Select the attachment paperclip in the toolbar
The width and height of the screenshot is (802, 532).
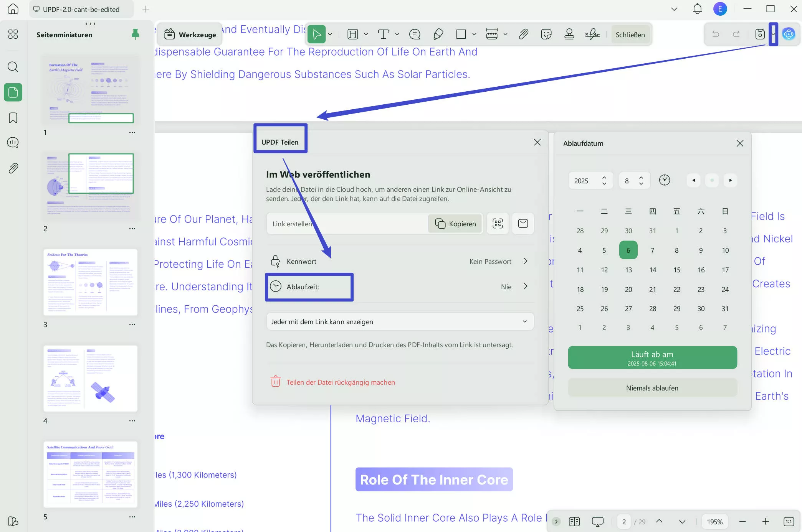523,35
